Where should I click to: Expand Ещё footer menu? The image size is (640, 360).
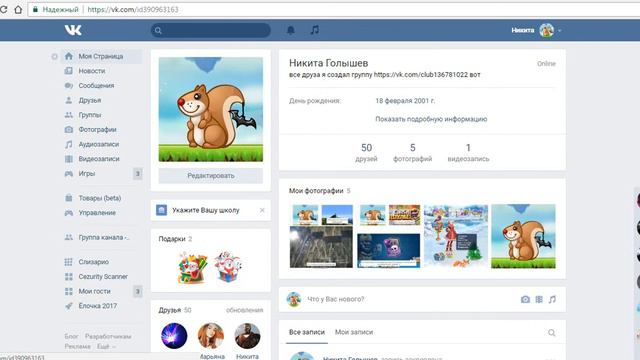coord(106,347)
